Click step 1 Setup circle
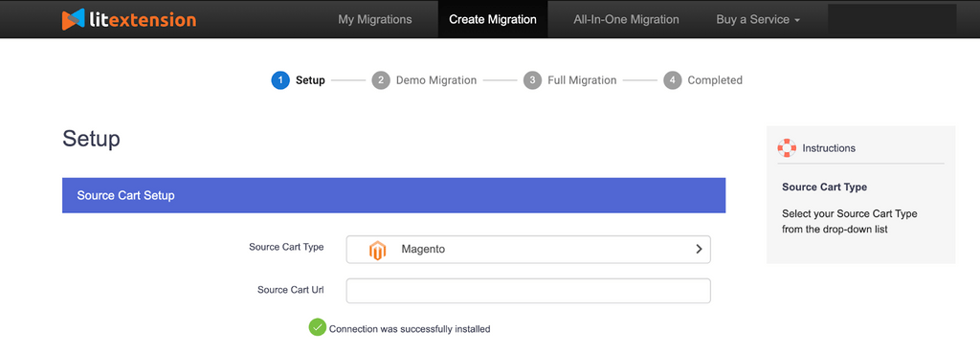The height and width of the screenshot is (353, 980). pos(280,80)
